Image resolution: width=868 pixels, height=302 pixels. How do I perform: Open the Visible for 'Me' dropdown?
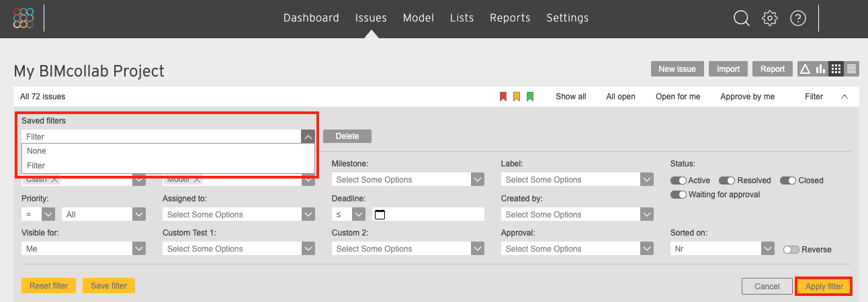(x=83, y=248)
